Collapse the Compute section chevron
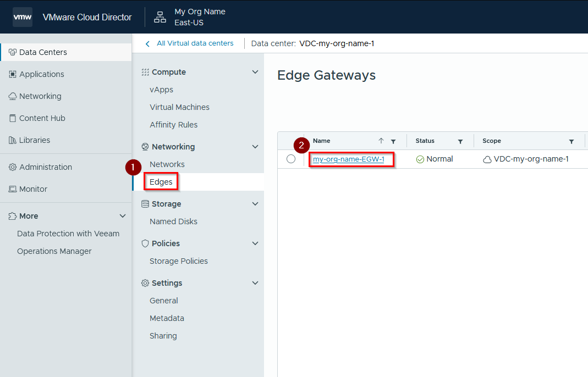Viewport: 588px width, 377px height. pyautogui.click(x=255, y=72)
